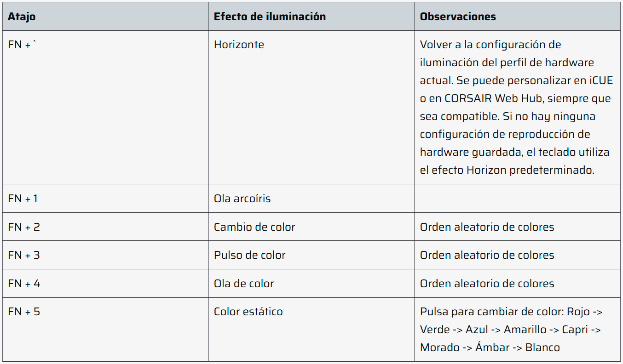Click the Ola de color effect cell
This screenshot has width=623, height=364.
311,284
